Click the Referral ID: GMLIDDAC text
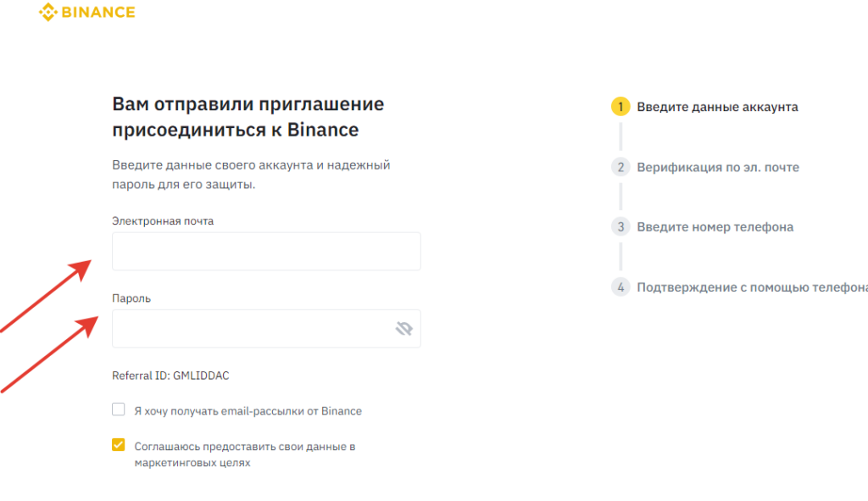Screen dimensions: 868x501 click(x=170, y=376)
